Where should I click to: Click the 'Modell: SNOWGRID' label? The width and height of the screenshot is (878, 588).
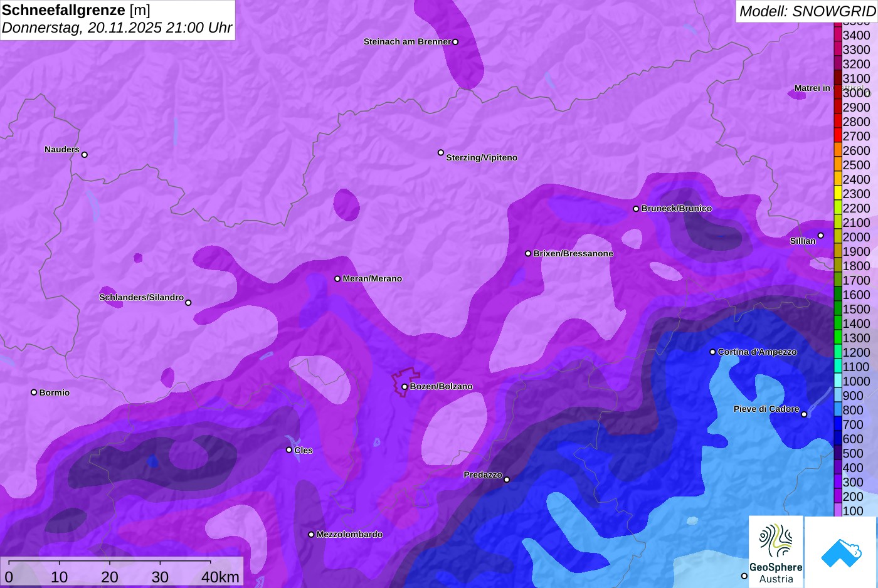coord(807,11)
